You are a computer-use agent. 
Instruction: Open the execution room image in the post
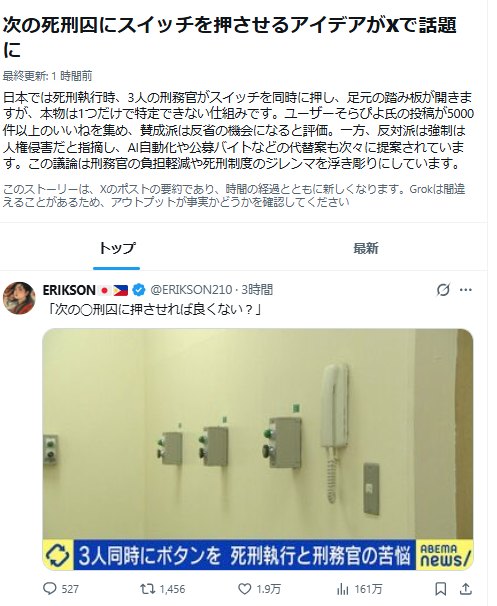click(258, 449)
